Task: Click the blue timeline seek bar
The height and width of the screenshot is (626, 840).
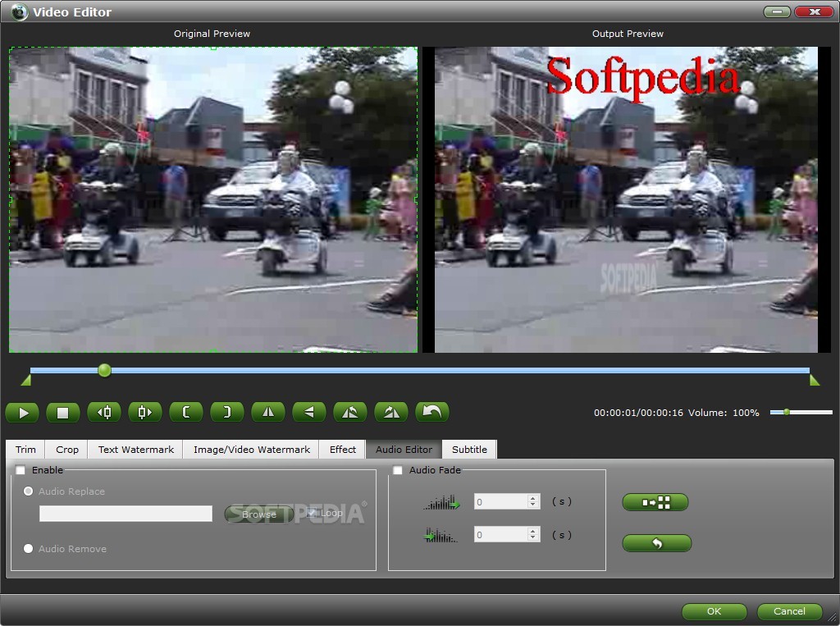Action: click(420, 370)
